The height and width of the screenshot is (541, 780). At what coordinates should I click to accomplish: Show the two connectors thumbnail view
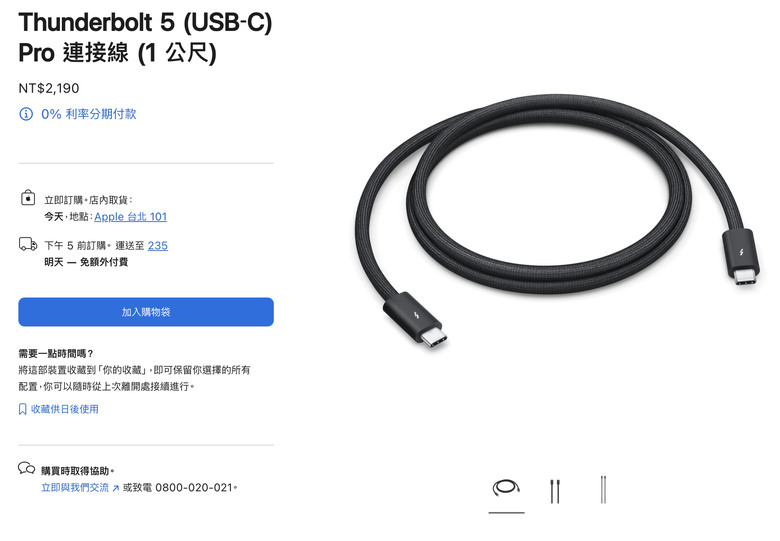[x=555, y=490]
